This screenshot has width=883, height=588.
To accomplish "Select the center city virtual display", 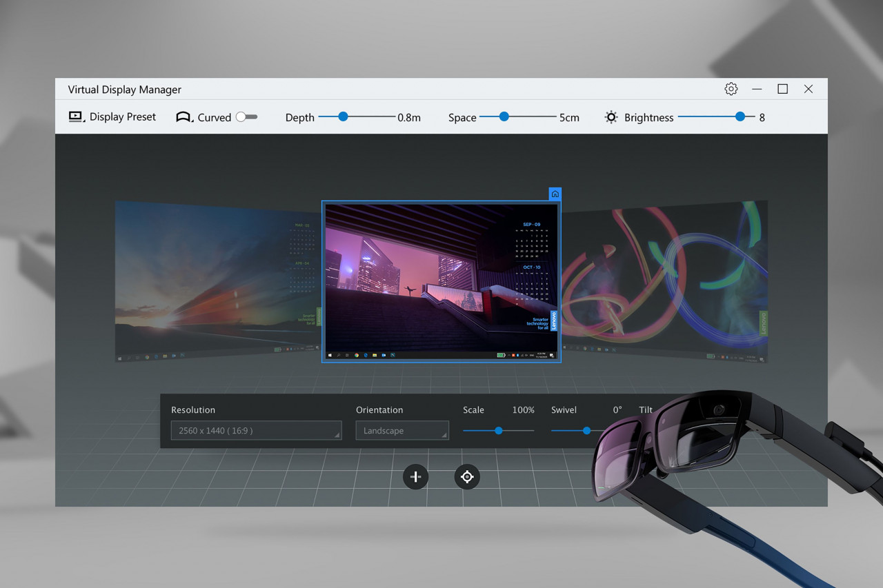I will pos(441,281).
